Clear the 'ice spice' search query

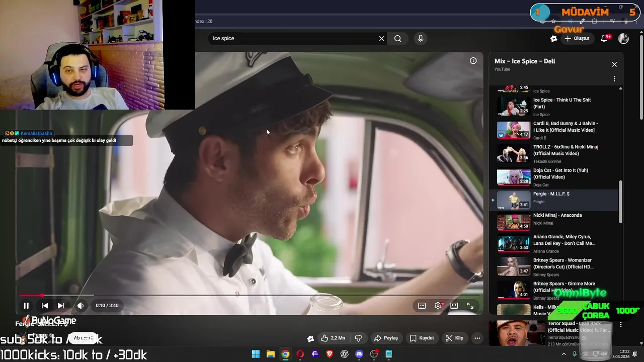coord(381,38)
